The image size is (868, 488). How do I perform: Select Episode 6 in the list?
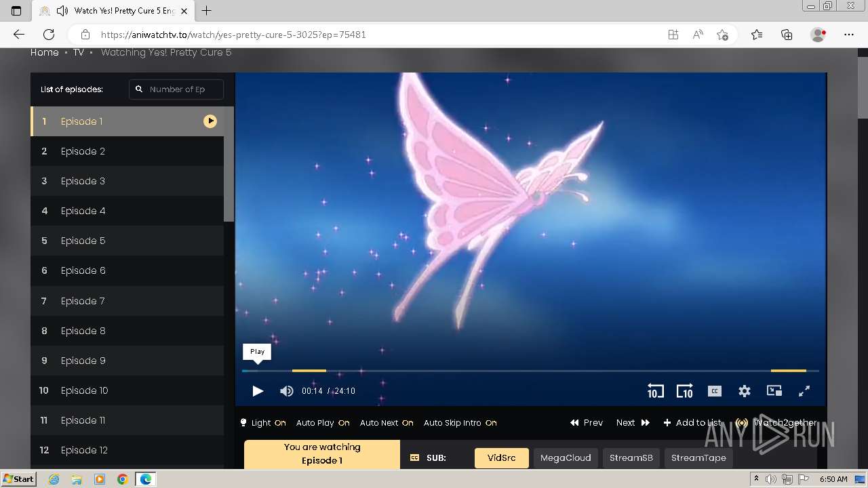tap(127, 270)
